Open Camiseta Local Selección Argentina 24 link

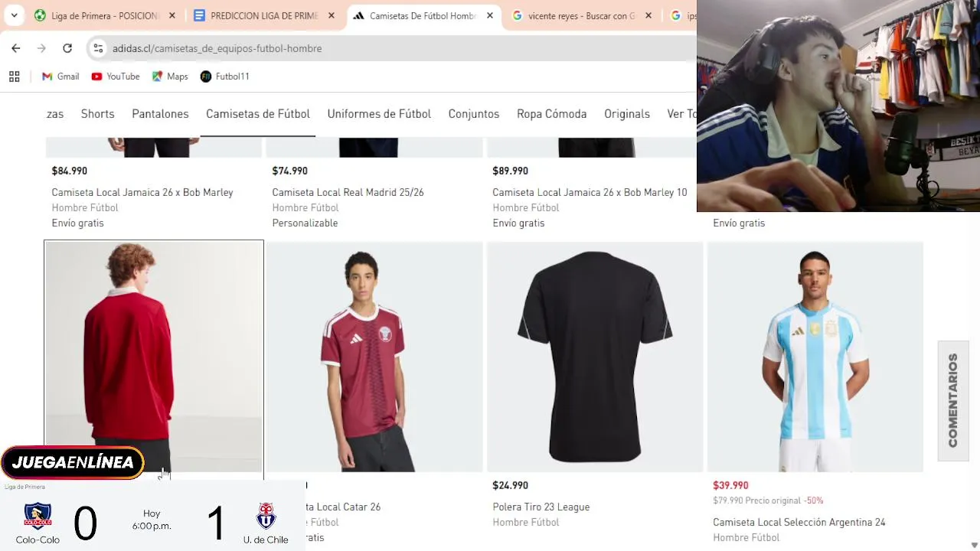799,522
